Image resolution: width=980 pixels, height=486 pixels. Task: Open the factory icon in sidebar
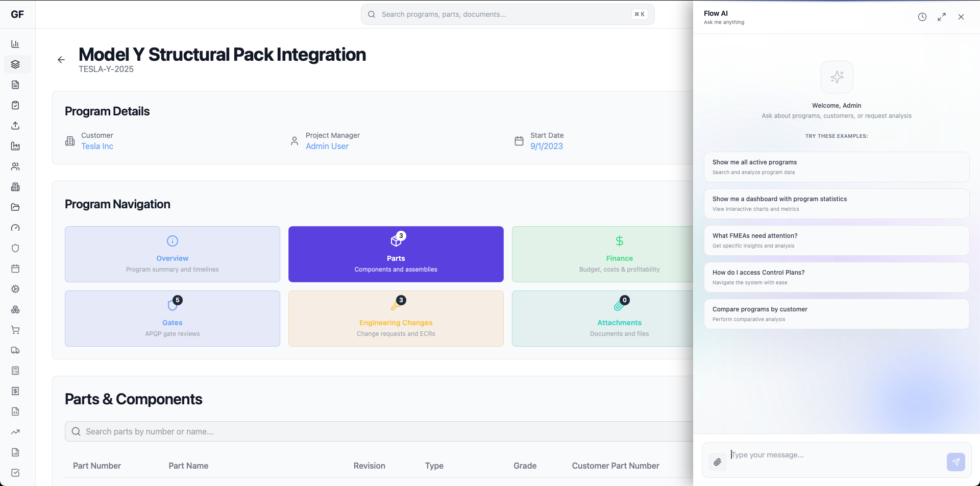[15, 146]
